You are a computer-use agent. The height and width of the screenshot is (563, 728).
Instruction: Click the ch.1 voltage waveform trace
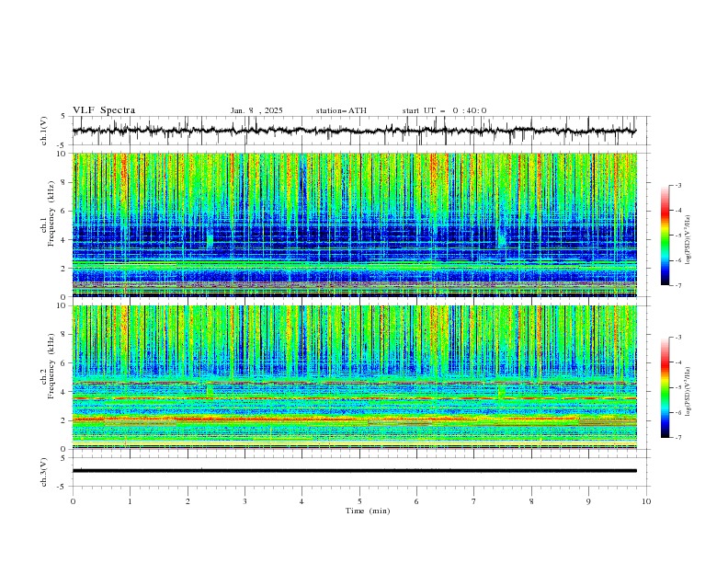354,131
